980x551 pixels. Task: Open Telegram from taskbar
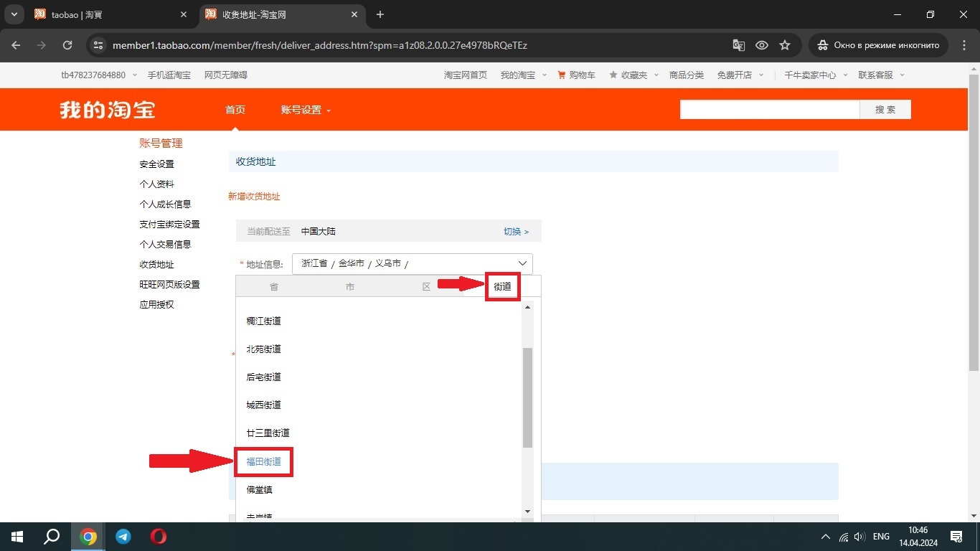123,537
